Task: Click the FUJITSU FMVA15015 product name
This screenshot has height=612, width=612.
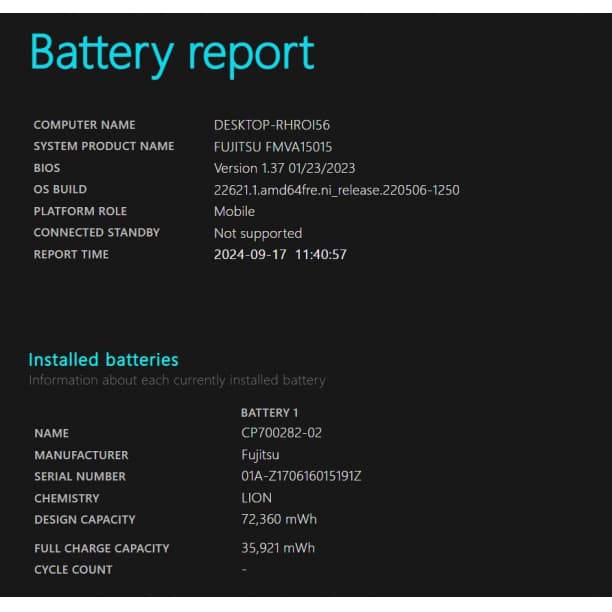Action: (x=273, y=147)
